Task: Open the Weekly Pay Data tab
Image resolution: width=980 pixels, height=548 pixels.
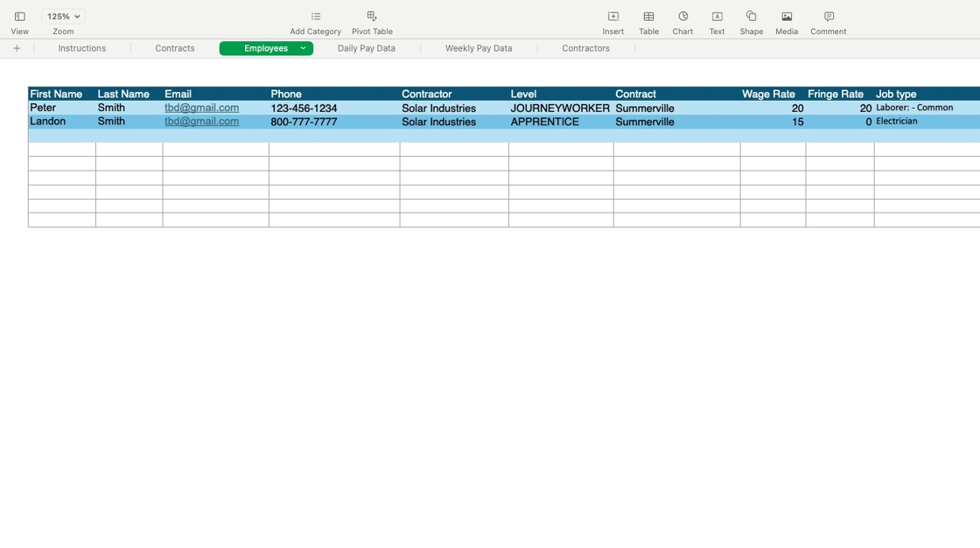Action: [479, 48]
